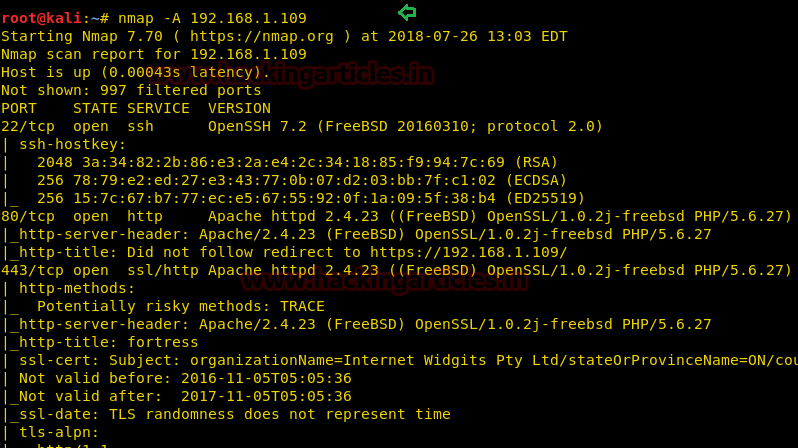Select the Nmap scan report line

point(154,54)
